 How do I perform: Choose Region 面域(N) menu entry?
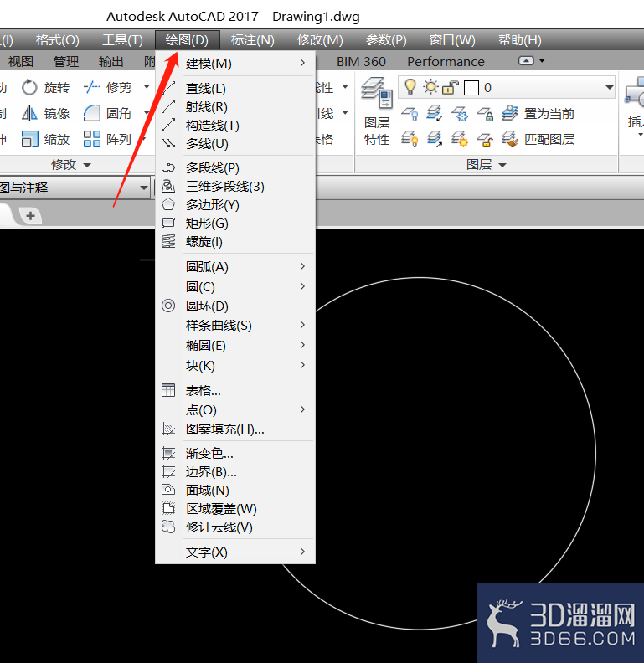(235, 491)
